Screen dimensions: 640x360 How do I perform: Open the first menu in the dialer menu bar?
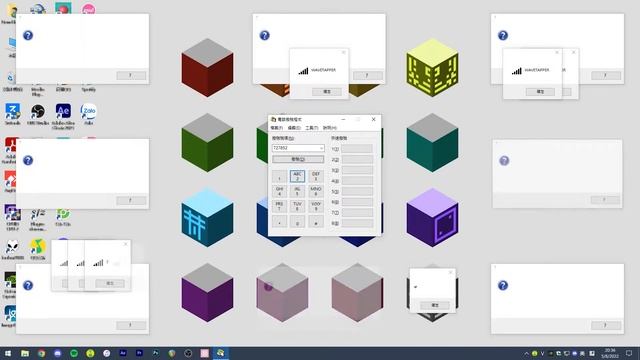click(276, 128)
